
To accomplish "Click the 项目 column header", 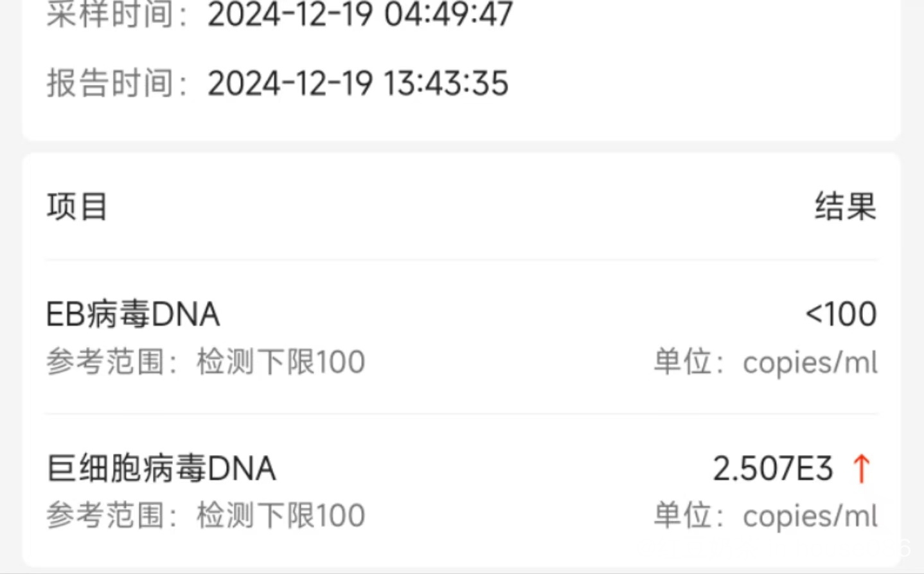I will pyautogui.click(x=77, y=207).
